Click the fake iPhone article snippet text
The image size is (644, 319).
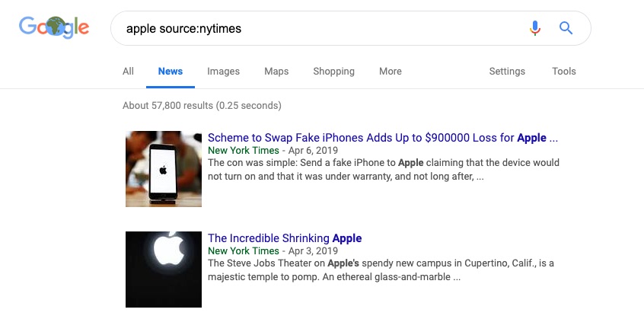(384, 170)
